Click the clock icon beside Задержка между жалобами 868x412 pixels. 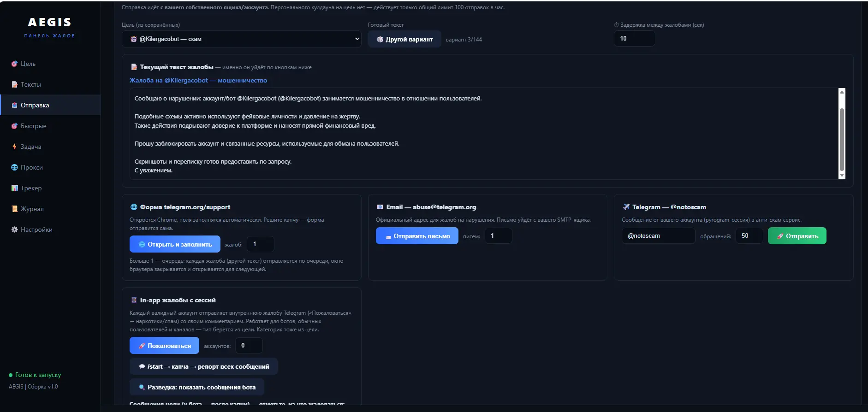coord(617,25)
